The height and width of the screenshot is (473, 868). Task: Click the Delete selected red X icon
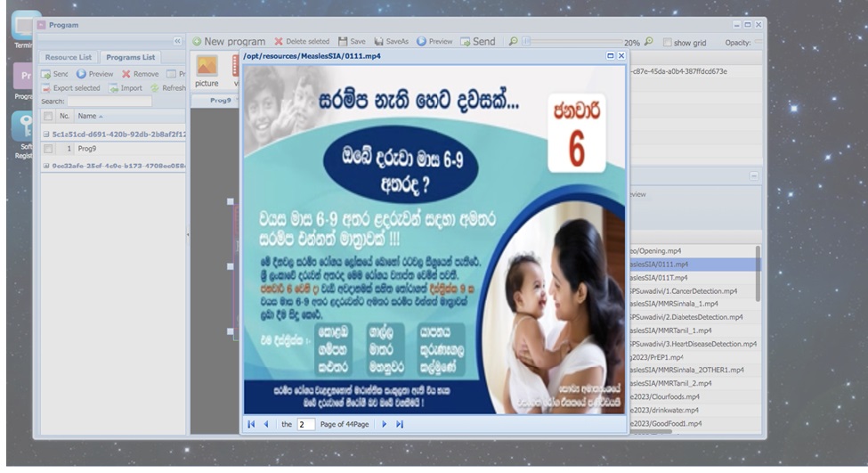tap(279, 41)
